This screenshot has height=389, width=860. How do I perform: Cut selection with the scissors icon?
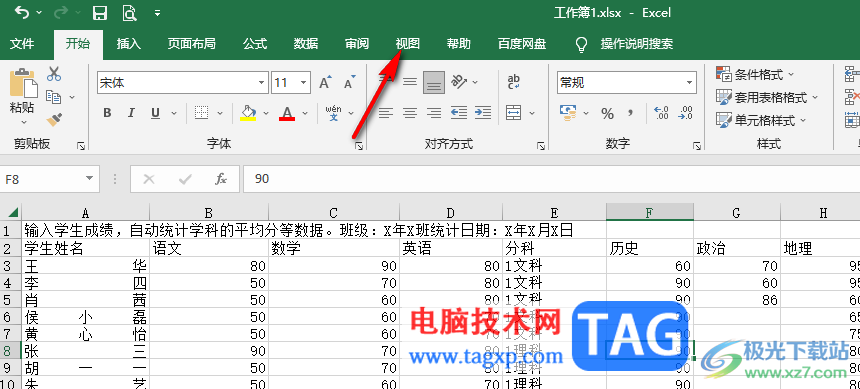point(54,74)
